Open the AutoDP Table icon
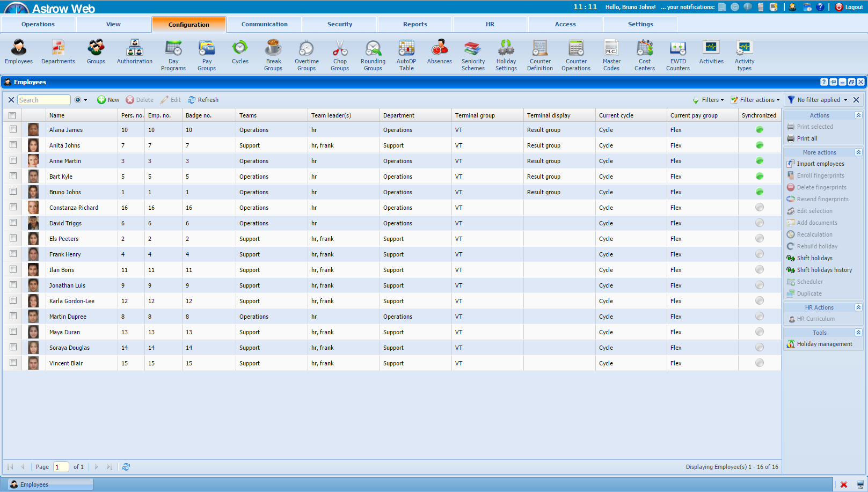The image size is (868, 492). point(406,49)
